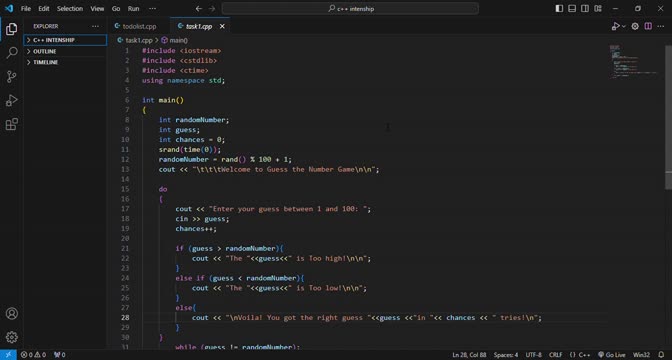Screen dimensions: 672x360
Task: Restore down the window
Action: tap(638, 9)
